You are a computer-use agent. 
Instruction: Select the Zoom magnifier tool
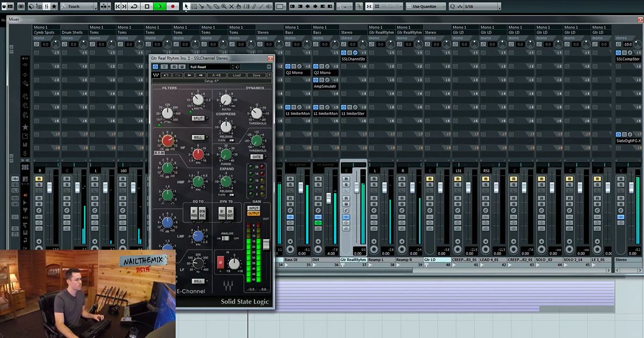pyautogui.click(x=224, y=6)
